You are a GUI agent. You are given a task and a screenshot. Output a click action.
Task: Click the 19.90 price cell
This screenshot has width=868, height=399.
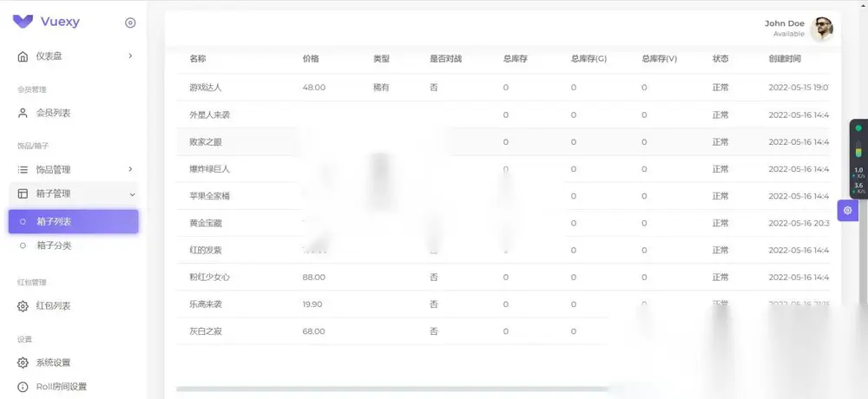[312, 304]
